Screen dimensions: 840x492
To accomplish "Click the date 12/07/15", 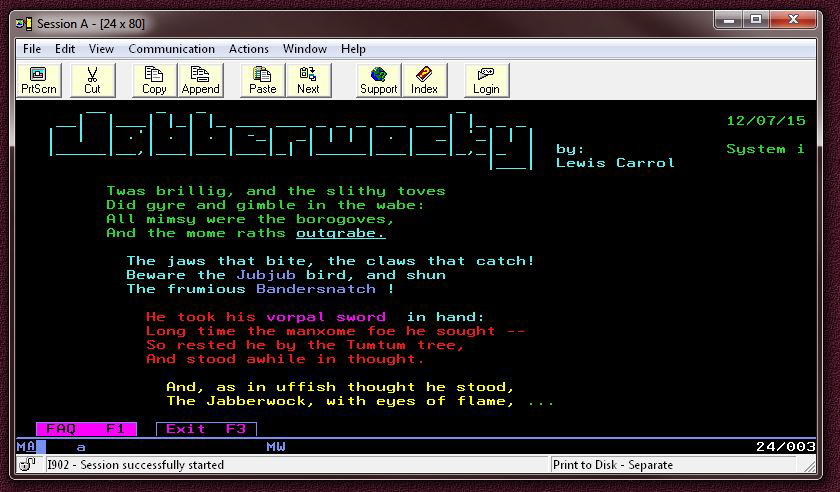I will point(766,121).
